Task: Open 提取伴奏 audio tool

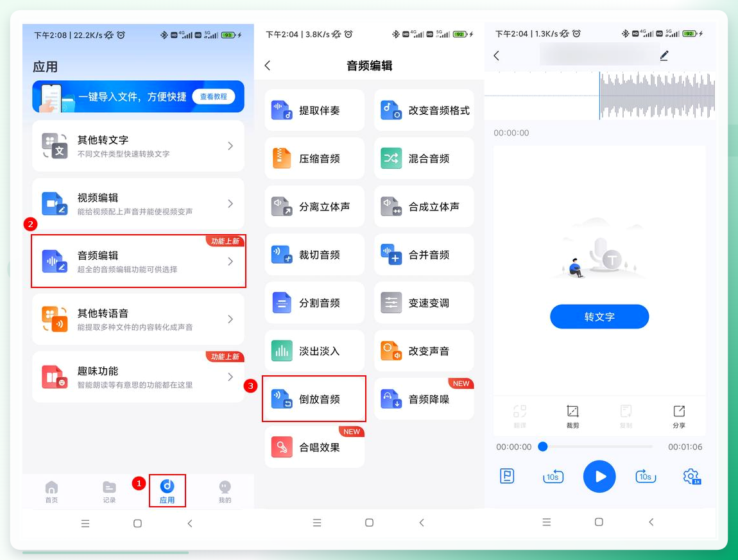Action: click(314, 110)
